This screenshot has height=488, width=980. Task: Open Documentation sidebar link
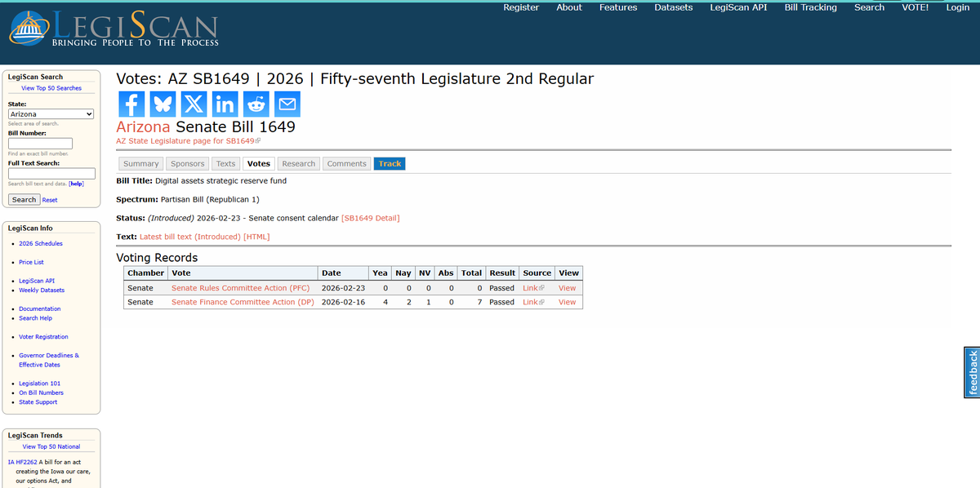40,309
